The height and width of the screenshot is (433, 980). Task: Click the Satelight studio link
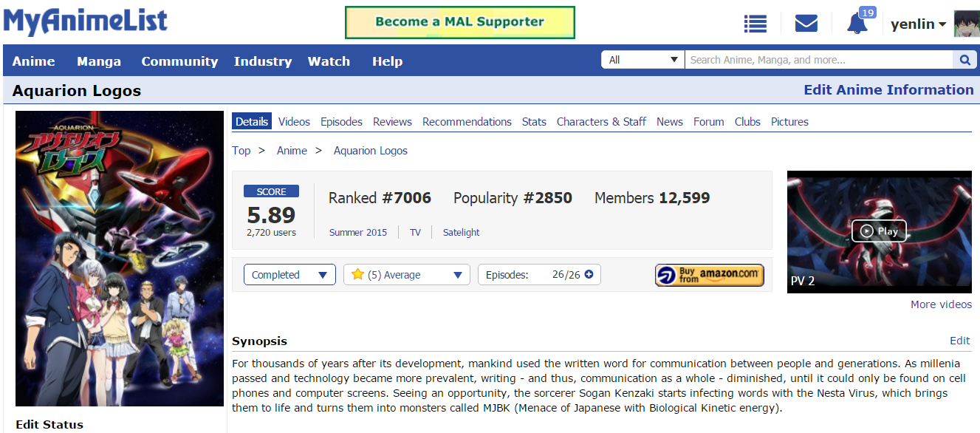(x=461, y=232)
